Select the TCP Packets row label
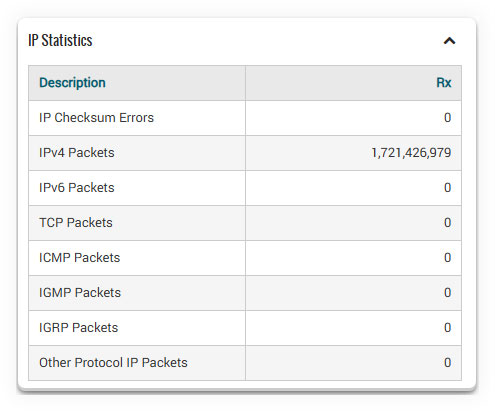 point(76,223)
